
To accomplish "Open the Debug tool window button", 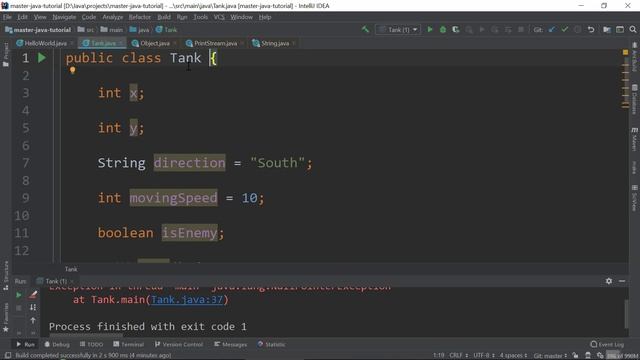I will [57, 344].
